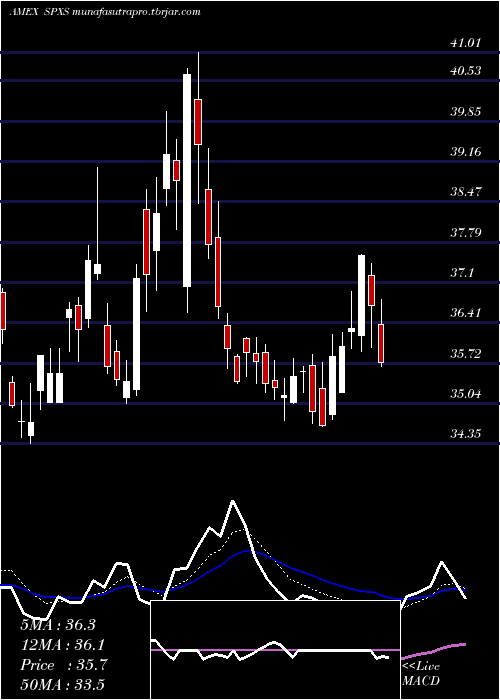Click the 39.85 price level label

pyautogui.click(x=466, y=112)
